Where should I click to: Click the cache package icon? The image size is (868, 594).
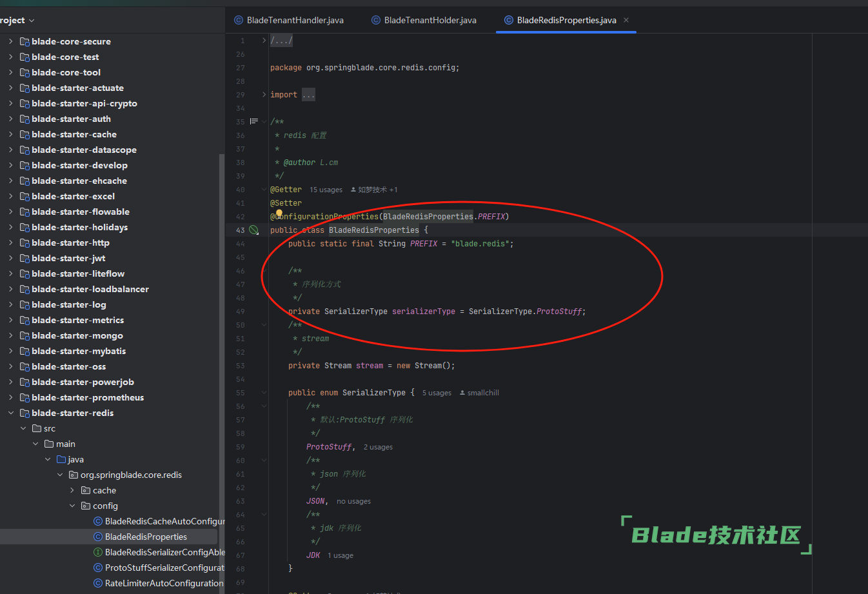pyautogui.click(x=86, y=490)
